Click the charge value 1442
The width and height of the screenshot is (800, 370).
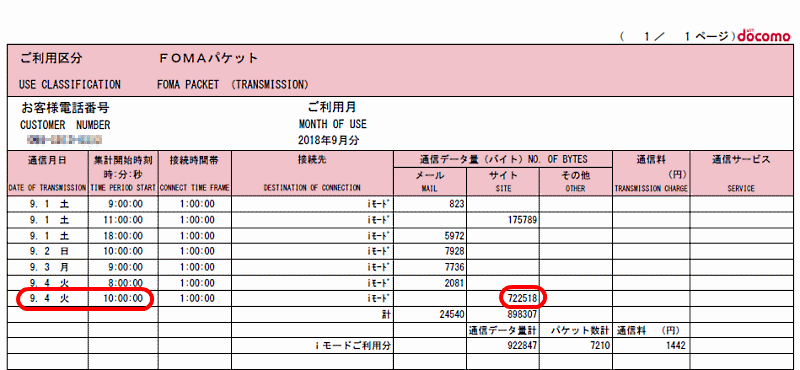pos(675,346)
